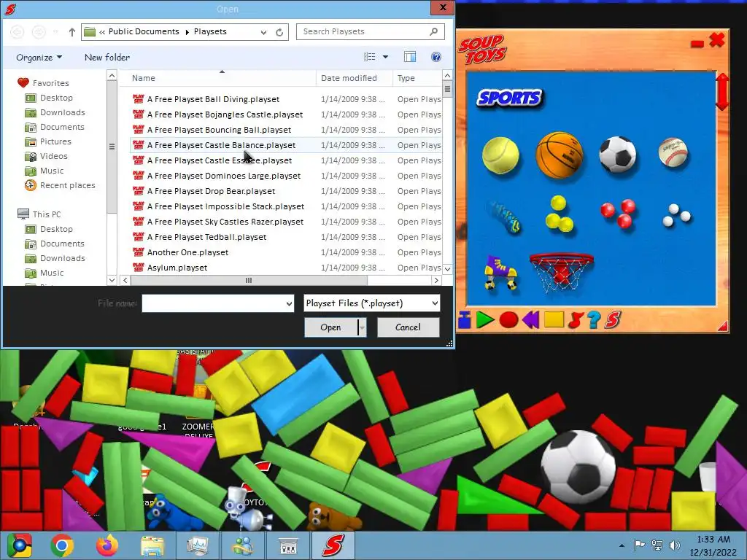
Task: Refresh the Playsets folder listing
Action: [279, 32]
